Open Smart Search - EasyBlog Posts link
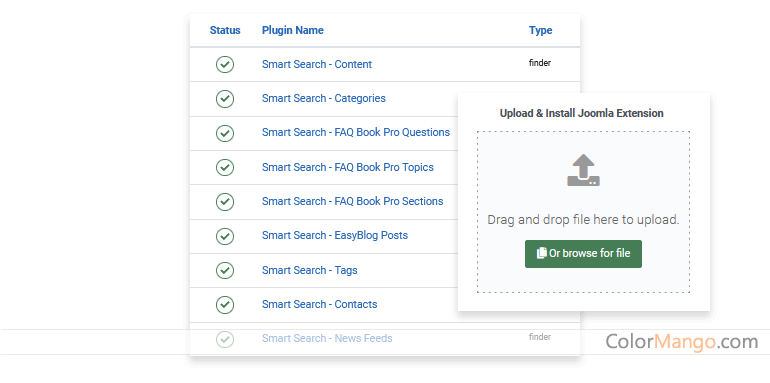 335,235
